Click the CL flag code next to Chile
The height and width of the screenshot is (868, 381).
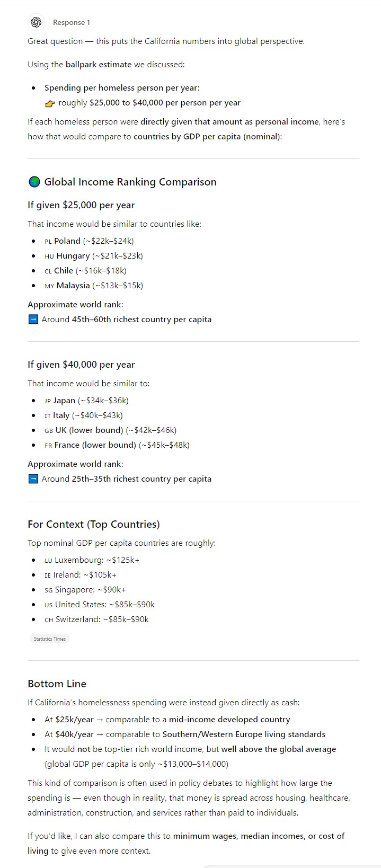click(x=48, y=271)
